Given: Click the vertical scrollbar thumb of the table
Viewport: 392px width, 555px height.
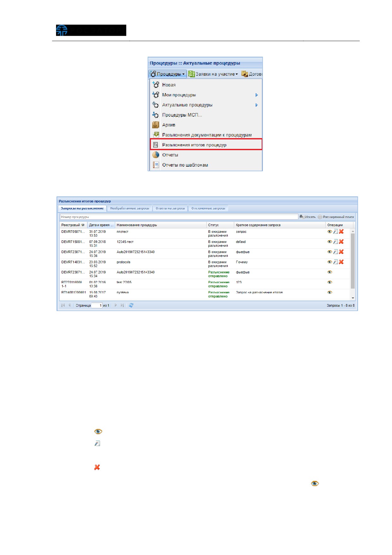Looking at the screenshot, I should click(353, 261).
